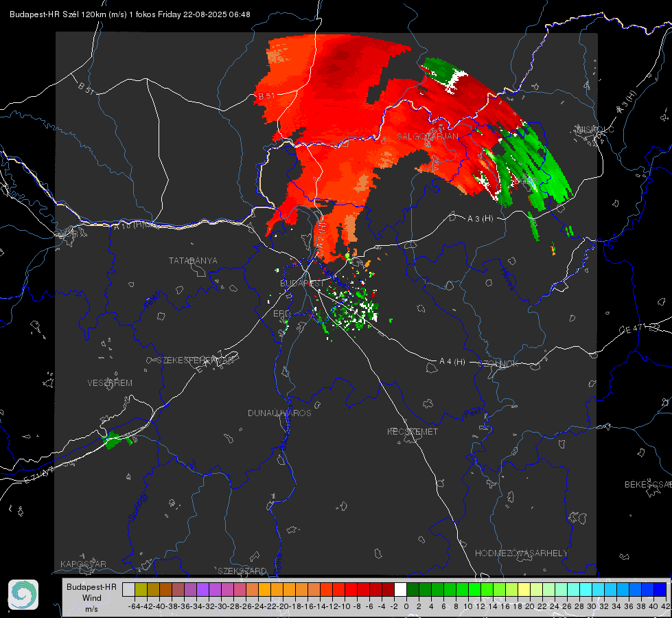Click the KECSKEMÉT city label

click(413, 432)
